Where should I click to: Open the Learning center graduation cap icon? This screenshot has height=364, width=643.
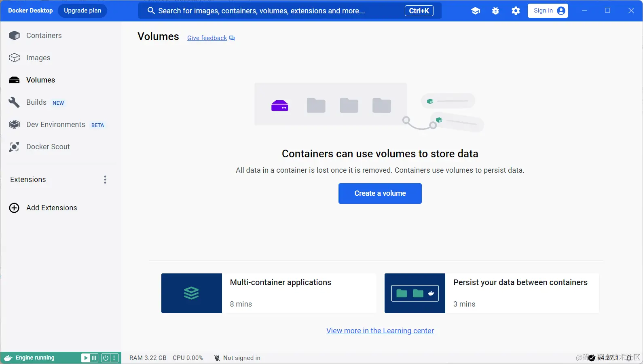click(x=476, y=11)
